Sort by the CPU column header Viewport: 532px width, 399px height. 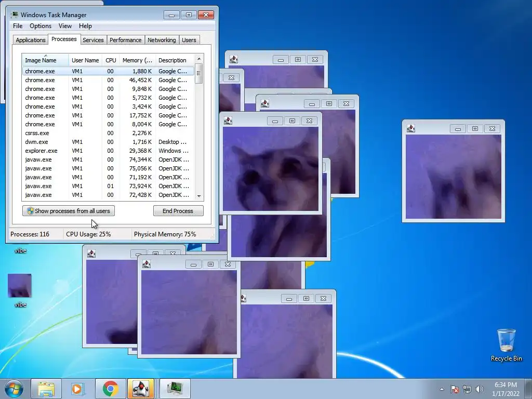[x=111, y=60]
